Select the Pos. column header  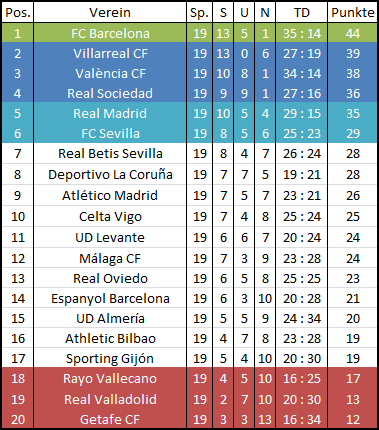click(x=18, y=13)
